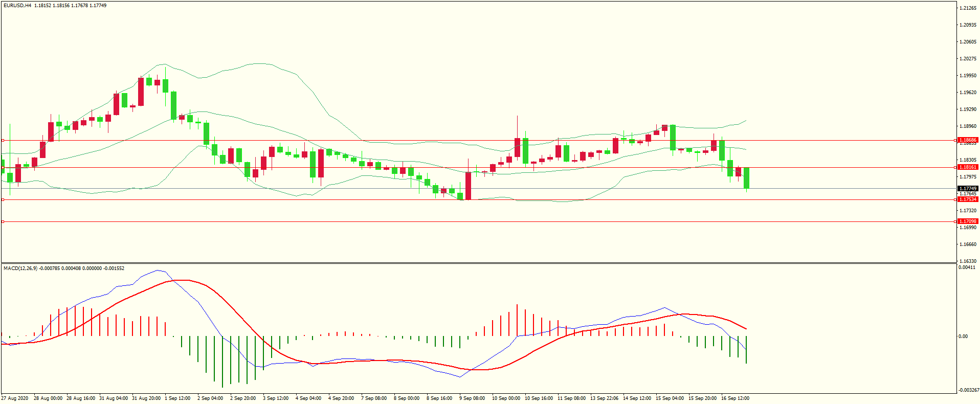Click the 1.20275 price axis label
980x404 pixels.
pos(968,59)
